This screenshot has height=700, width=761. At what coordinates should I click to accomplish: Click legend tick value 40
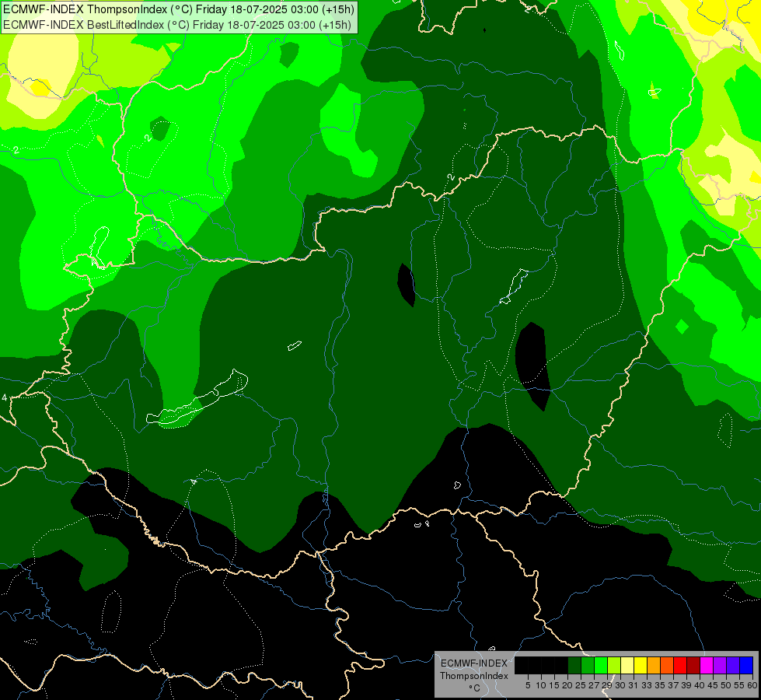[700, 685]
